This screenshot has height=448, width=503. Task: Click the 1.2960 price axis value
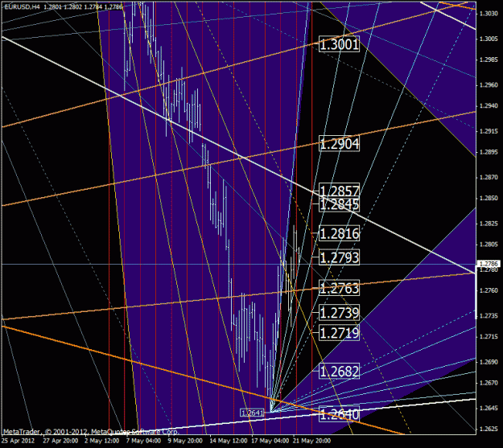coord(489,85)
